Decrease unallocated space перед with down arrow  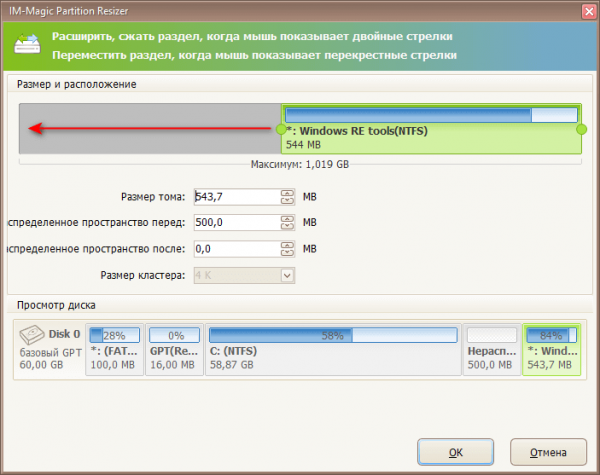coord(287,226)
